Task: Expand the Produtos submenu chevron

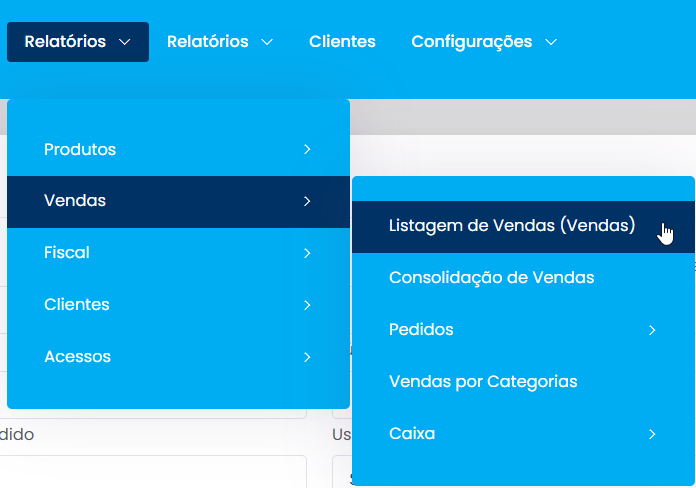Action: 307,150
